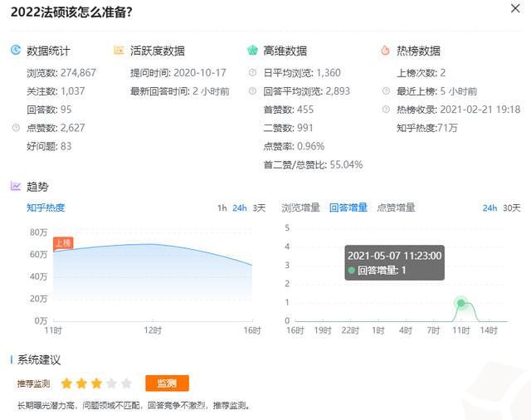Set increment chart to 30天

click(512, 208)
